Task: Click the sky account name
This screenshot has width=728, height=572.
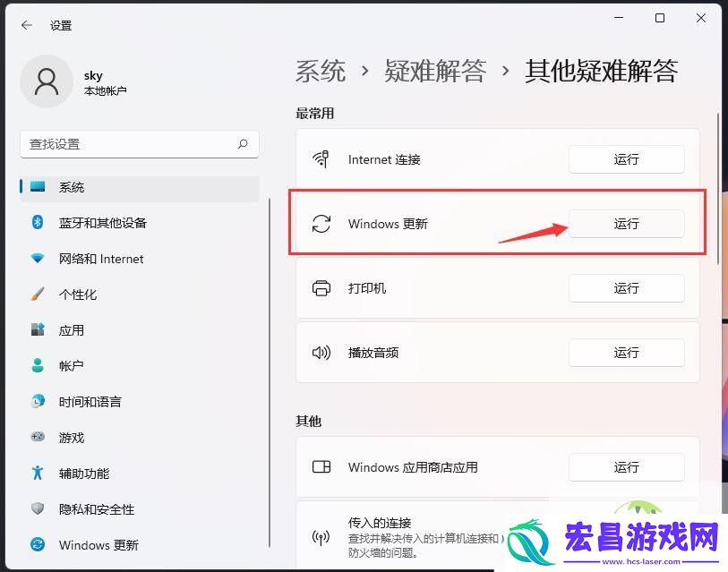Action: pyautogui.click(x=93, y=75)
